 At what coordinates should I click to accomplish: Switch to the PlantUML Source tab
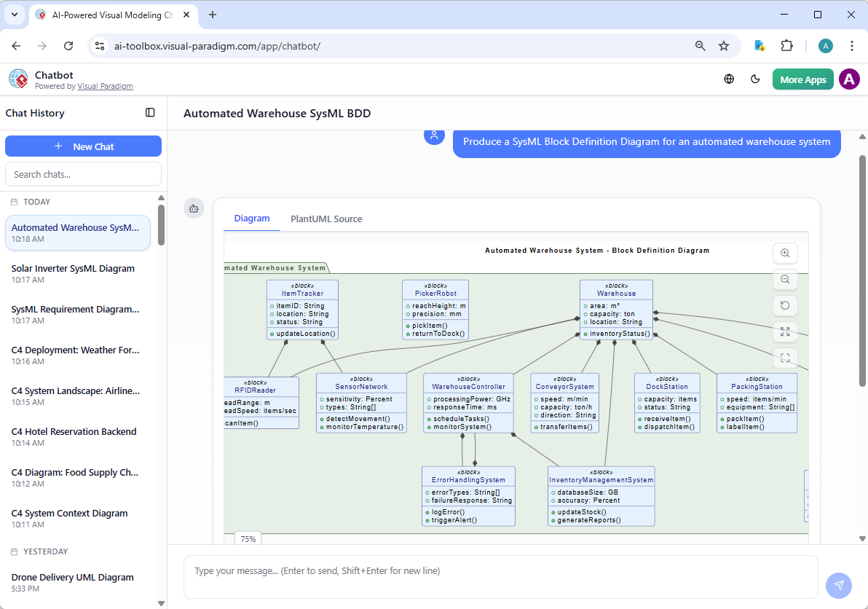coord(326,219)
